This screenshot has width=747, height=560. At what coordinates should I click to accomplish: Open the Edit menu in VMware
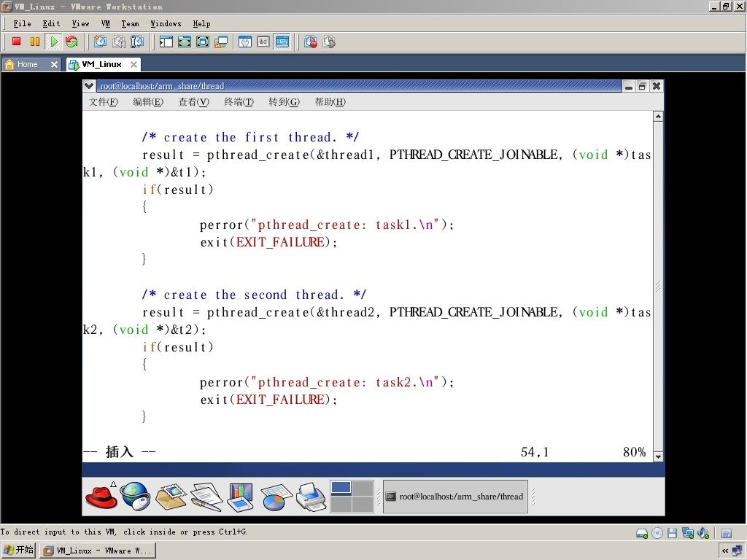tap(51, 23)
